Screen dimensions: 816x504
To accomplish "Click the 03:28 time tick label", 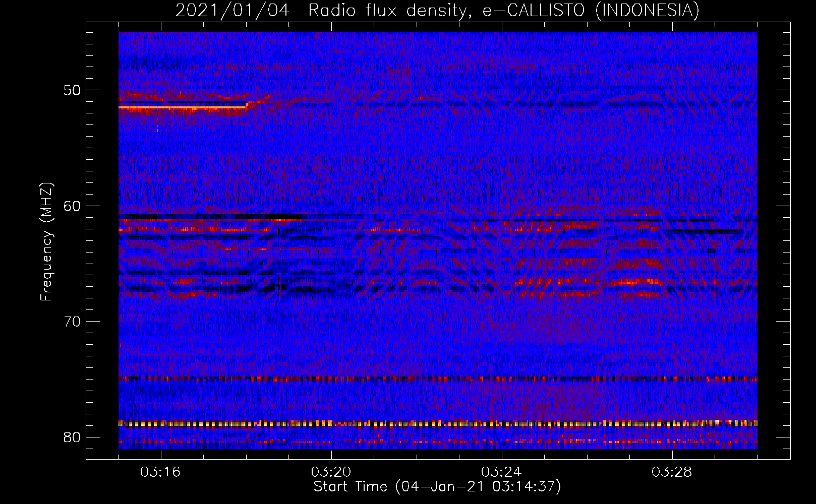I will [x=672, y=472].
